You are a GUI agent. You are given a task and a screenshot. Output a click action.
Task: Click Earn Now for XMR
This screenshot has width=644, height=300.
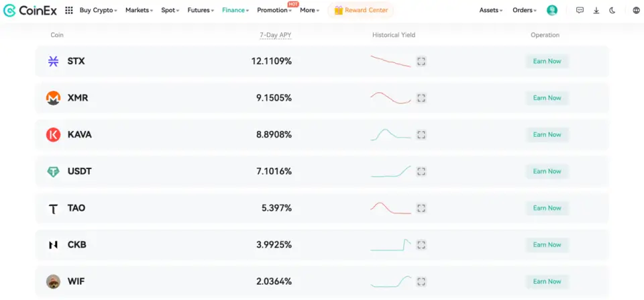(547, 98)
